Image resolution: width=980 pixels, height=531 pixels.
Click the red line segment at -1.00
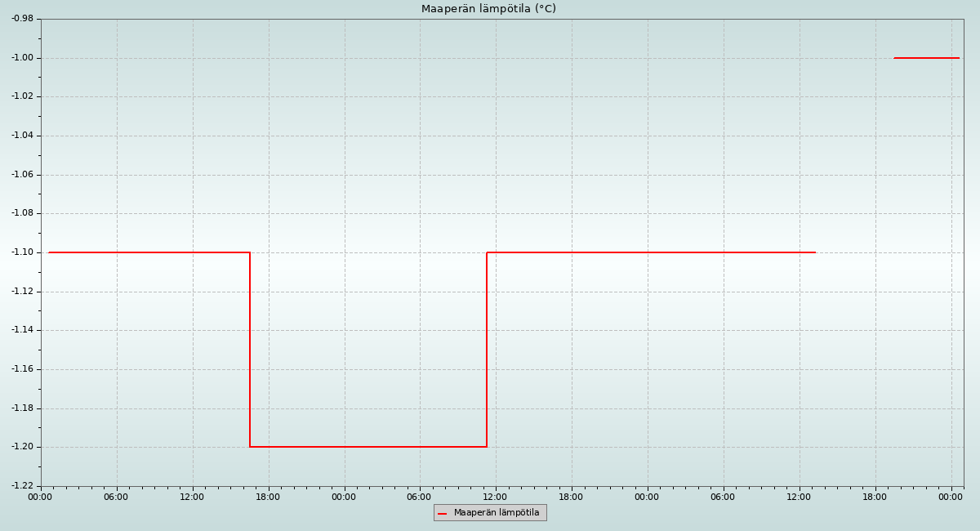[x=926, y=58]
